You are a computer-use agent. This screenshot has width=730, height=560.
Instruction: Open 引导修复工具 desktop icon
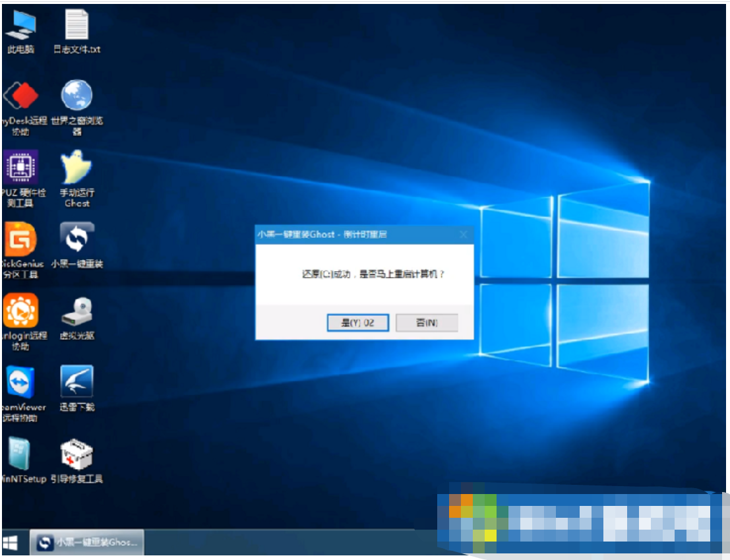[76, 461]
